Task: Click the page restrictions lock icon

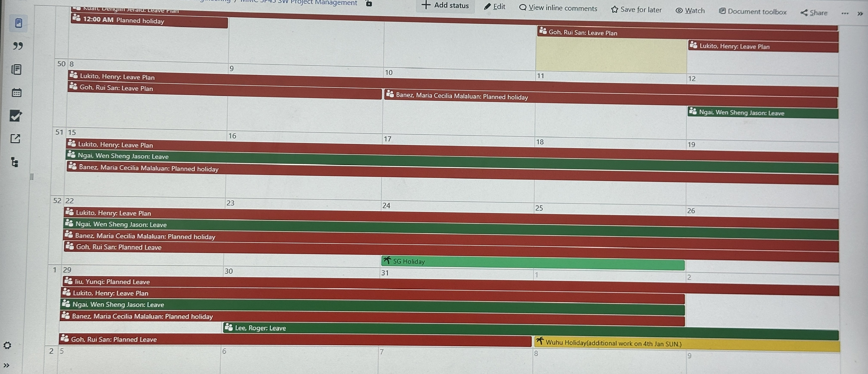Action: pos(369,3)
